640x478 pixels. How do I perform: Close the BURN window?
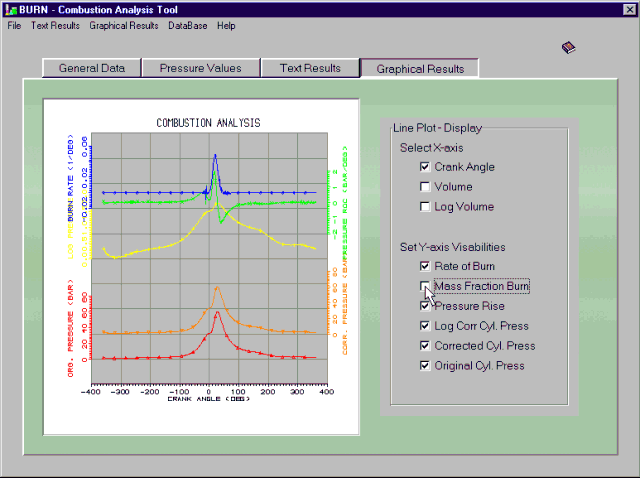(x=629, y=9)
